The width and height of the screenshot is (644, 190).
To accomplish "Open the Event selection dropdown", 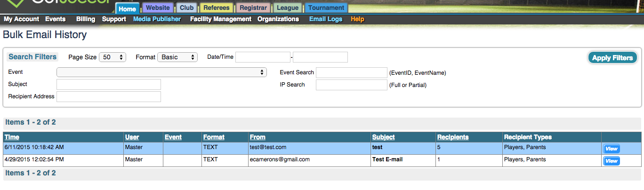I will 161,72.
